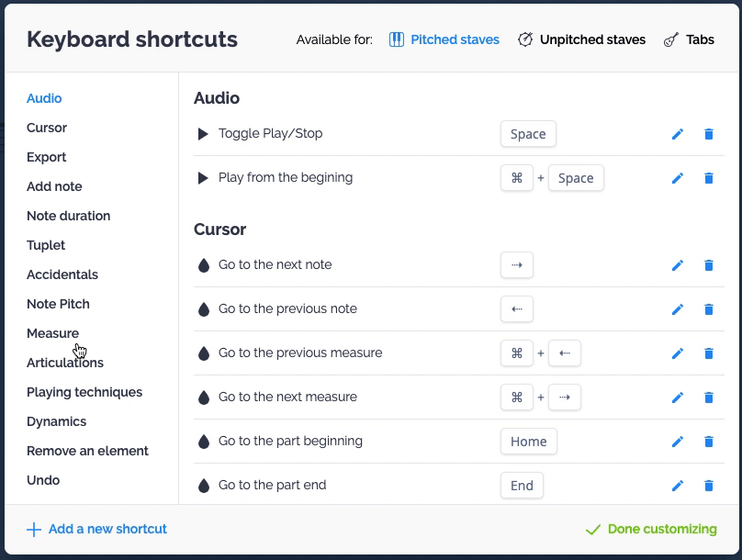Image resolution: width=742 pixels, height=560 pixels.
Task: Click the Space key cap for Toggle Play/Stop
Action: (528, 133)
